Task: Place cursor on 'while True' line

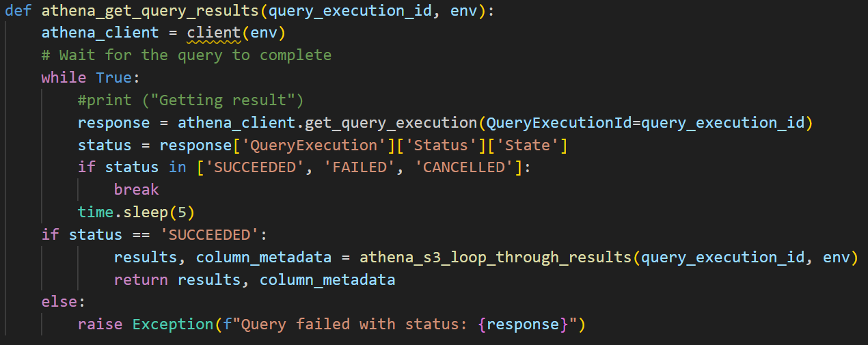Action: click(90, 78)
